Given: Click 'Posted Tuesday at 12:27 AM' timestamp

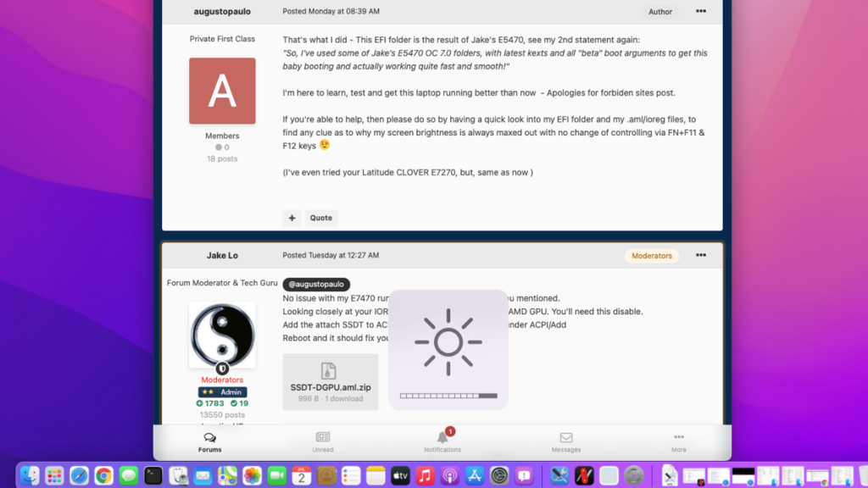Looking at the screenshot, I should click(331, 255).
